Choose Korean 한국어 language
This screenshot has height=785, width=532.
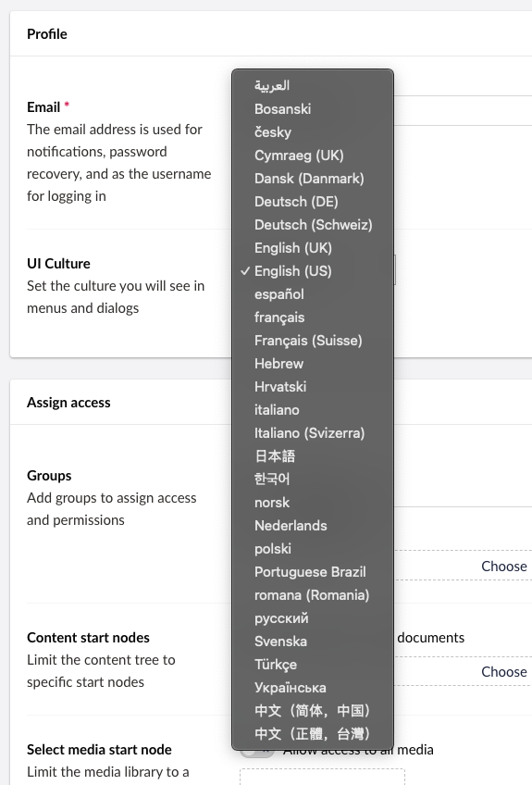313,480
